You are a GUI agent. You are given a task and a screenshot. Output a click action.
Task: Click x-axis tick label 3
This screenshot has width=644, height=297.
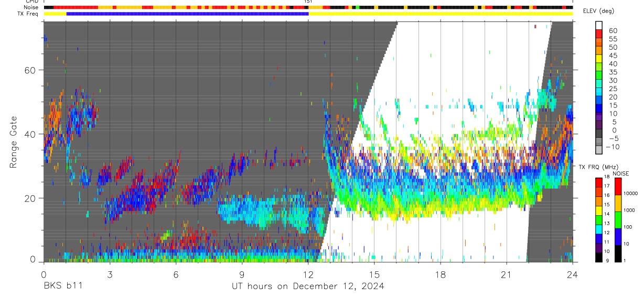[x=109, y=274]
